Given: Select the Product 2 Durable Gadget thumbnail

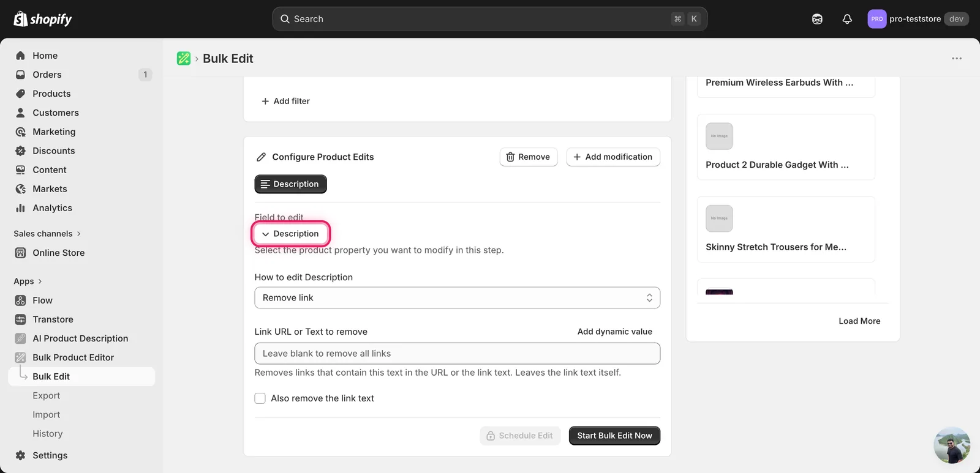Looking at the screenshot, I should click(x=719, y=136).
